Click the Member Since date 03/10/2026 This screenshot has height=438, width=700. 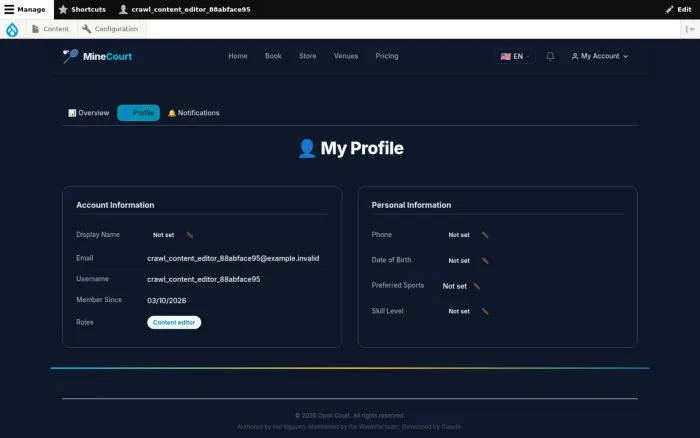click(167, 300)
